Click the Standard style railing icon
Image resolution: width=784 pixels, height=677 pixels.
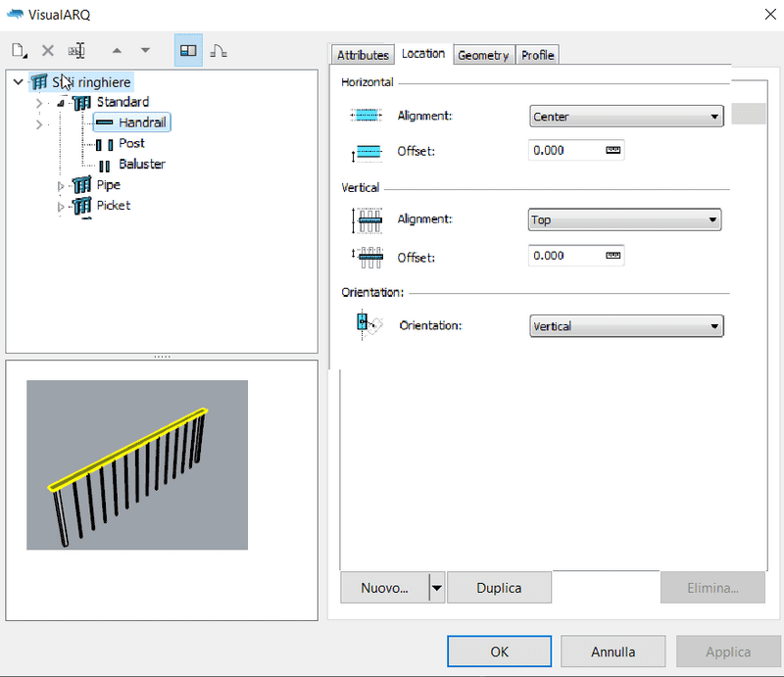[81, 103]
